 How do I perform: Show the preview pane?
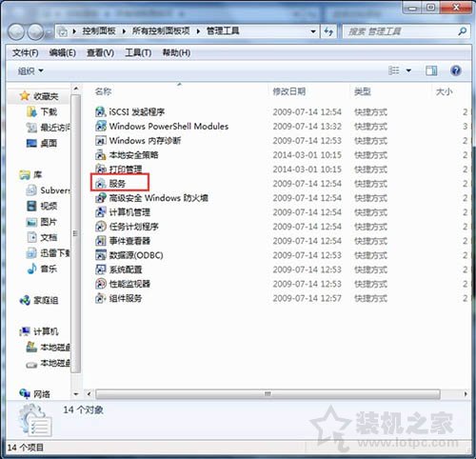click(431, 70)
